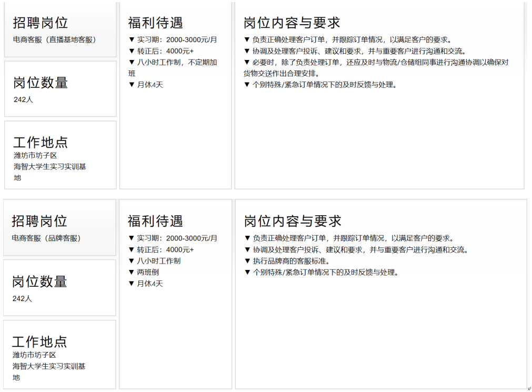Click the 岗位数量 heading in the top section
The image size is (532, 392).
point(41,83)
